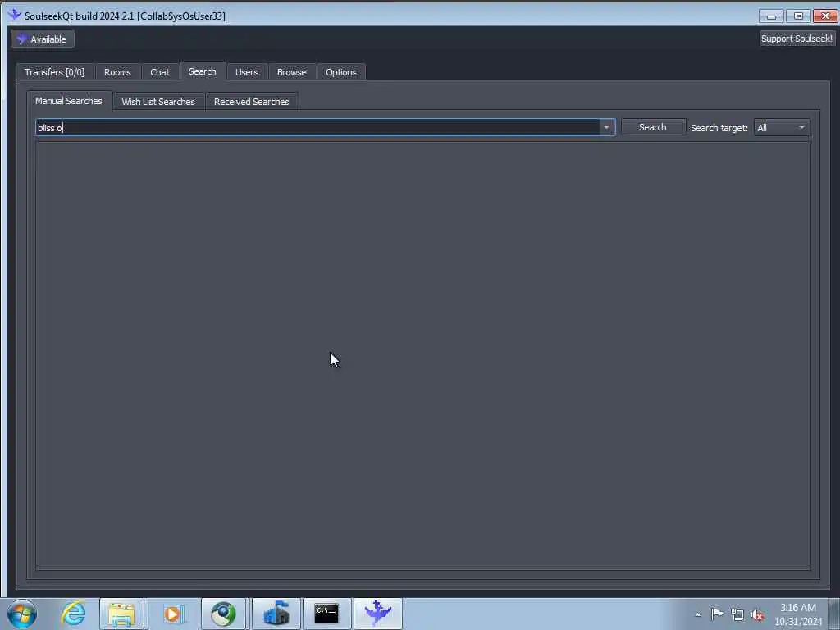Select the Search tab
Image resolution: width=840 pixels, height=630 pixels.
tap(203, 71)
